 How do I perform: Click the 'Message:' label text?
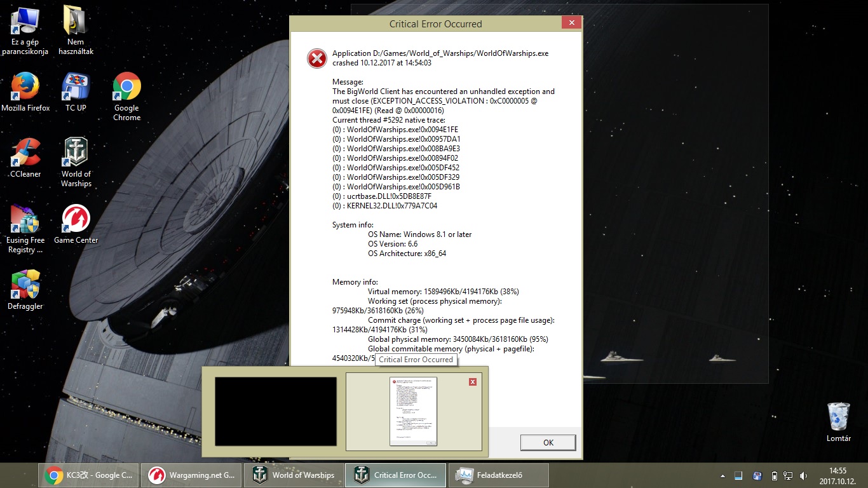click(x=348, y=82)
